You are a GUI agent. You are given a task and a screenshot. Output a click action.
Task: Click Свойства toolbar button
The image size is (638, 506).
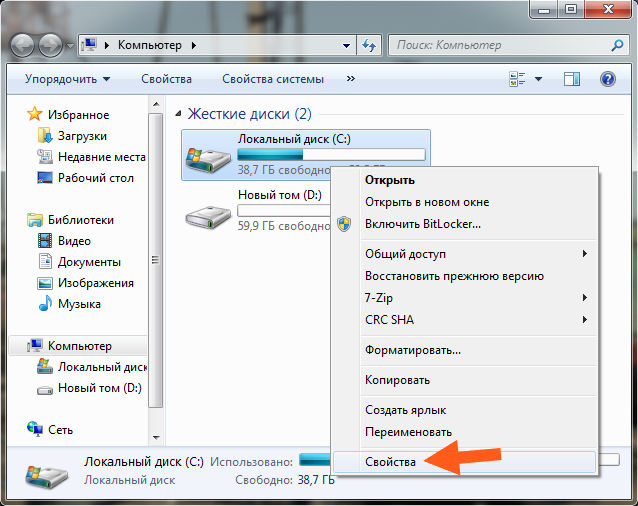pyautogui.click(x=166, y=79)
